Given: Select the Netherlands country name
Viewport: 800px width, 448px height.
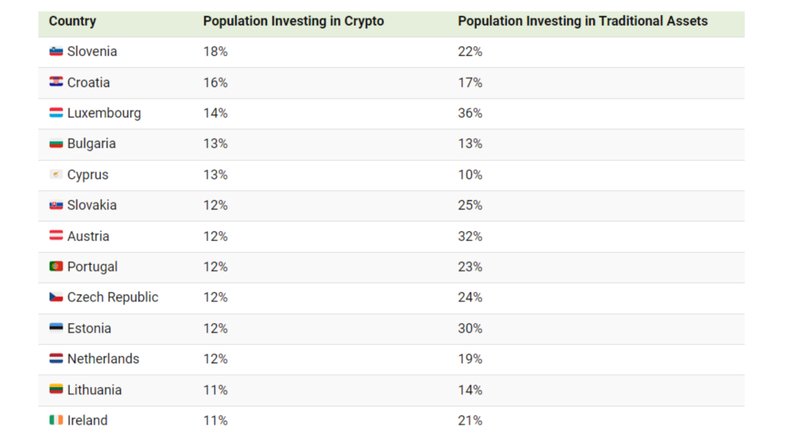Looking at the screenshot, I should tap(103, 359).
